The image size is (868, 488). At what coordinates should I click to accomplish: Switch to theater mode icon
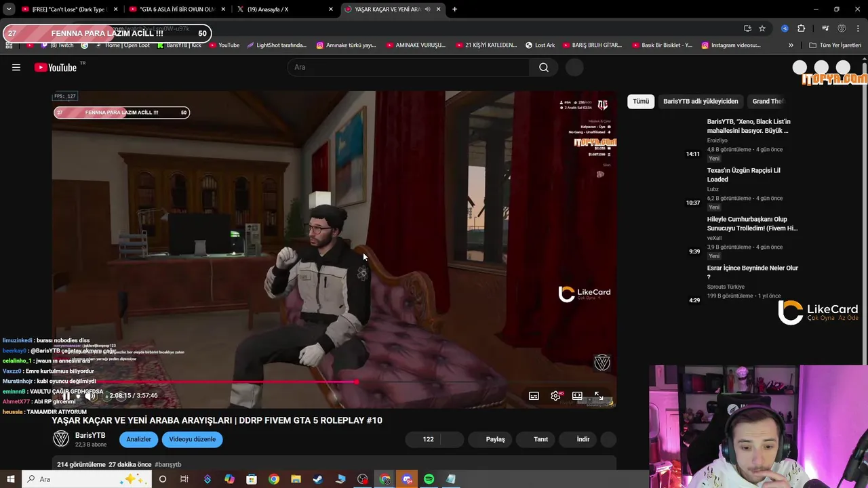[577, 396]
